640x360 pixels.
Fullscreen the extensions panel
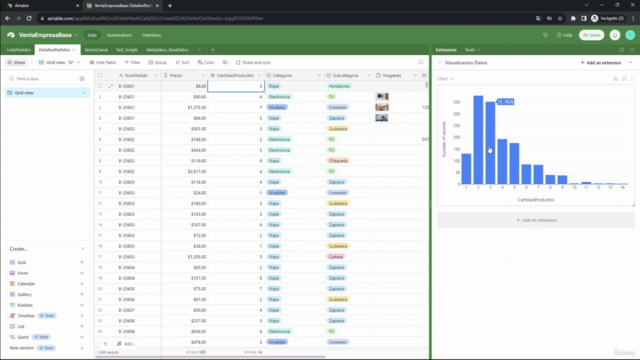point(621,50)
